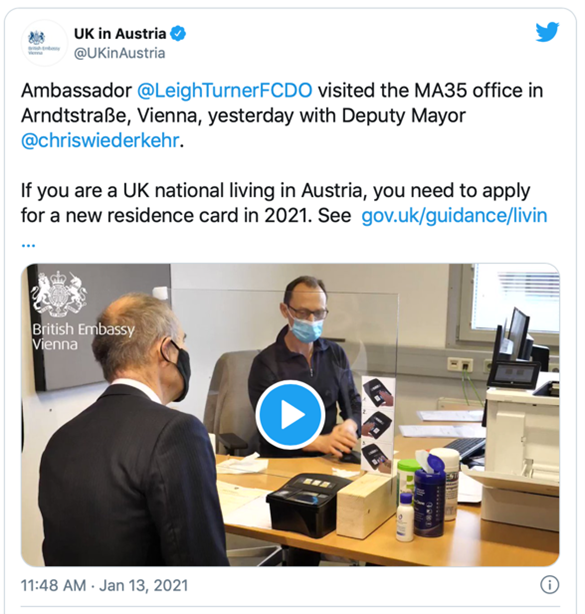Screen dimensions: 585x614
Task: Click the truncated link ellipsis
Action: pos(28,244)
